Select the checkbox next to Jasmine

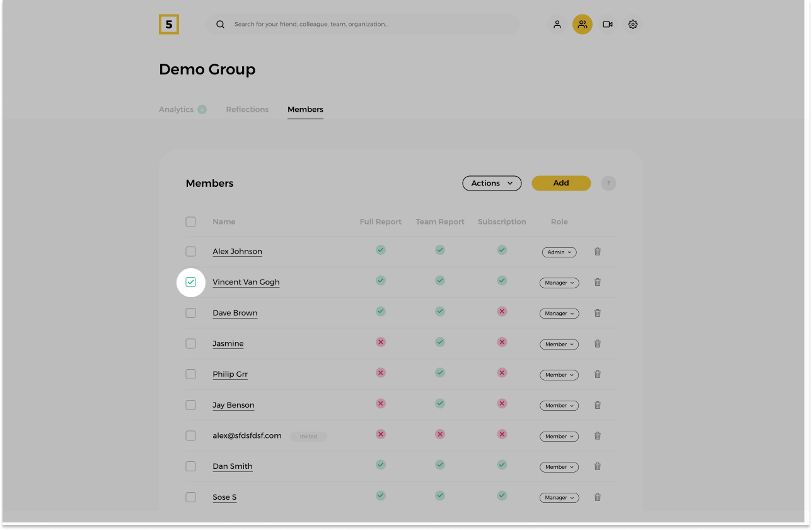pyautogui.click(x=191, y=344)
